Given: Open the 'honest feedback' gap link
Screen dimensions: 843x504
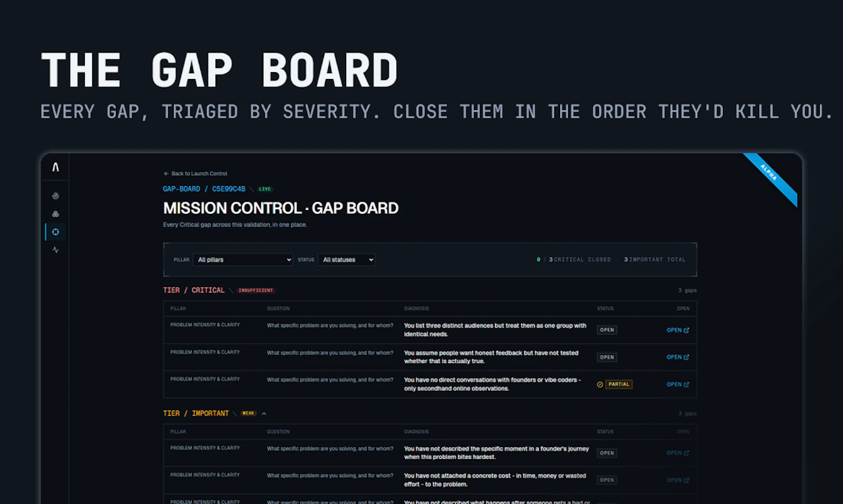Looking at the screenshot, I should coord(678,357).
